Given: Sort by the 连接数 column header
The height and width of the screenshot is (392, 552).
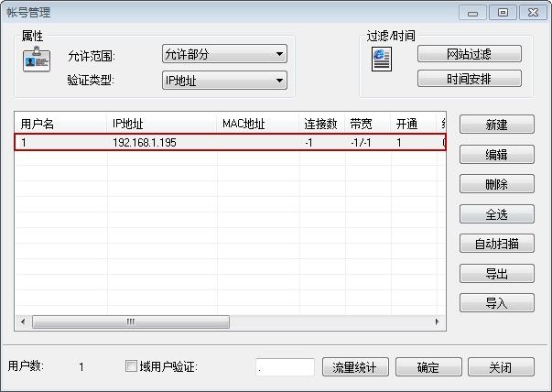Looking at the screenshot, I should click(321, 124).
